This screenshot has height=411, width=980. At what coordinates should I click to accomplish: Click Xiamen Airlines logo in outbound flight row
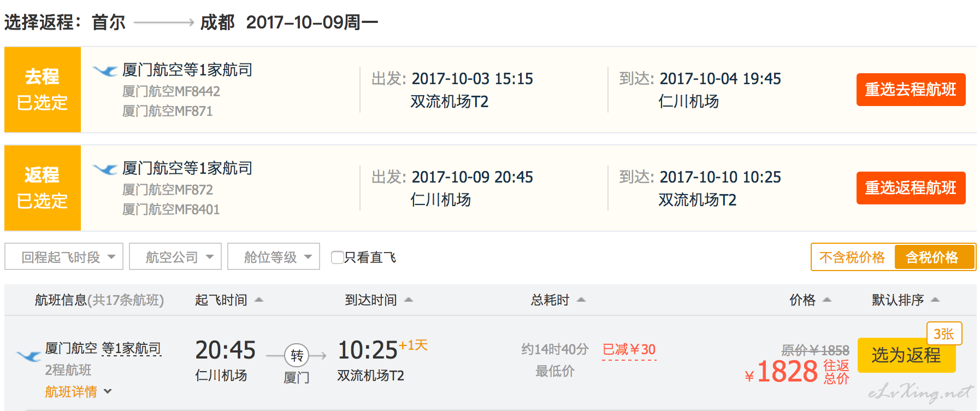pos(105,71)
